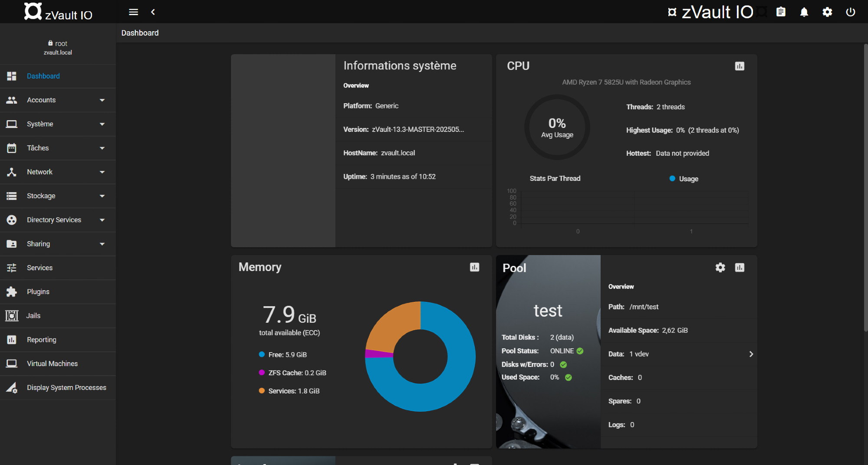Open CPU reports chart icon

tap(740, 66)
